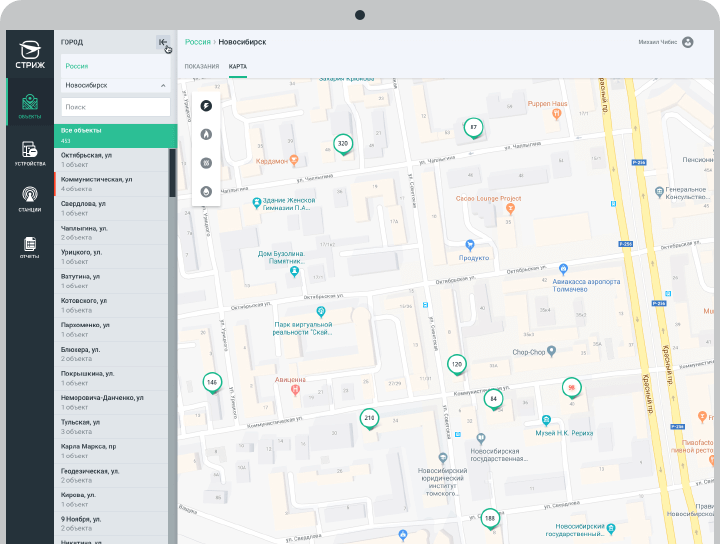The width and height of the screenshot is (720, 544).
Task: Click the Поиск search field
Action: coord(115,107)
